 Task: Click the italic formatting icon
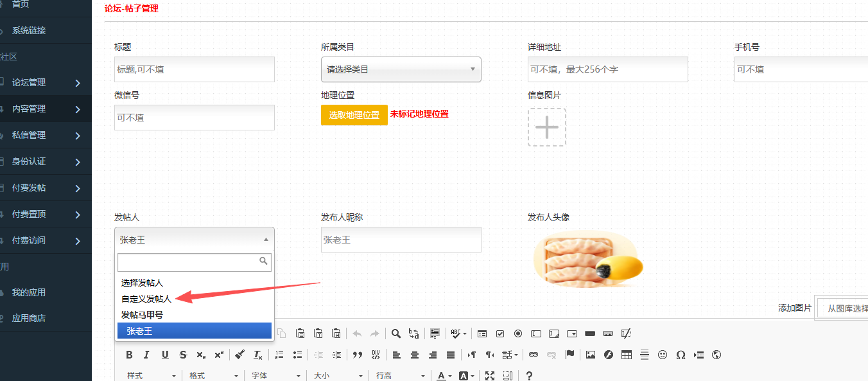click(146, 355)
